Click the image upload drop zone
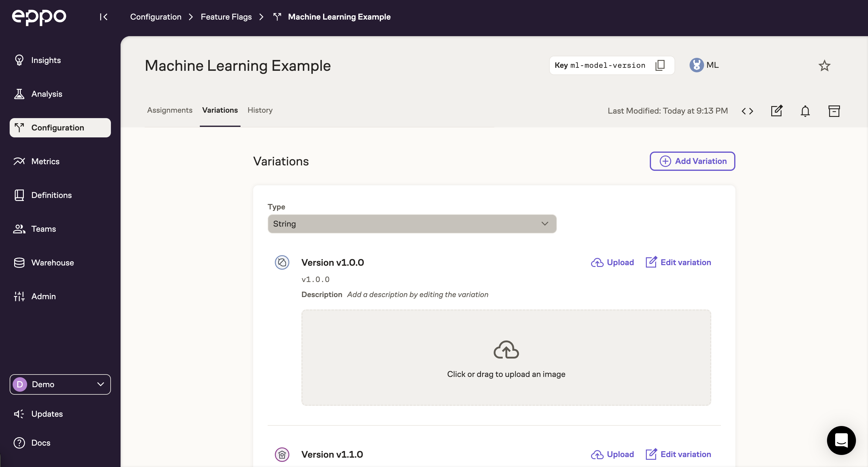This screenshot has width=868, height=467. [x=506, y=357]
